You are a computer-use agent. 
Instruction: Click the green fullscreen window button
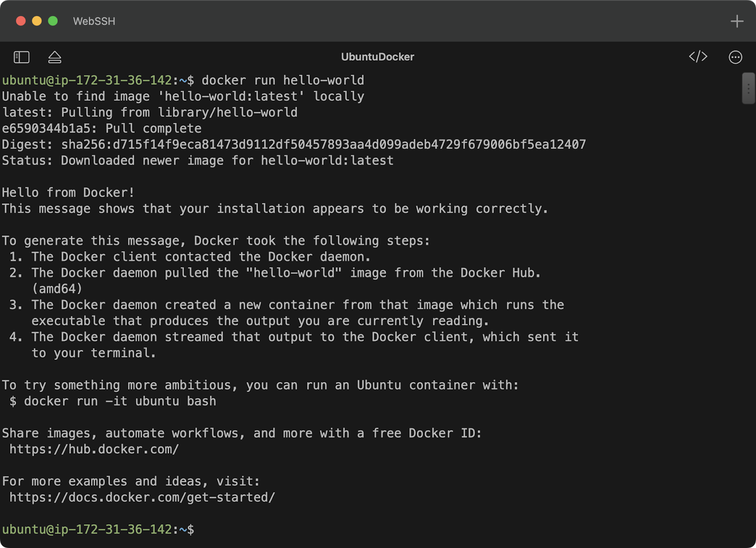pos(53,21)
